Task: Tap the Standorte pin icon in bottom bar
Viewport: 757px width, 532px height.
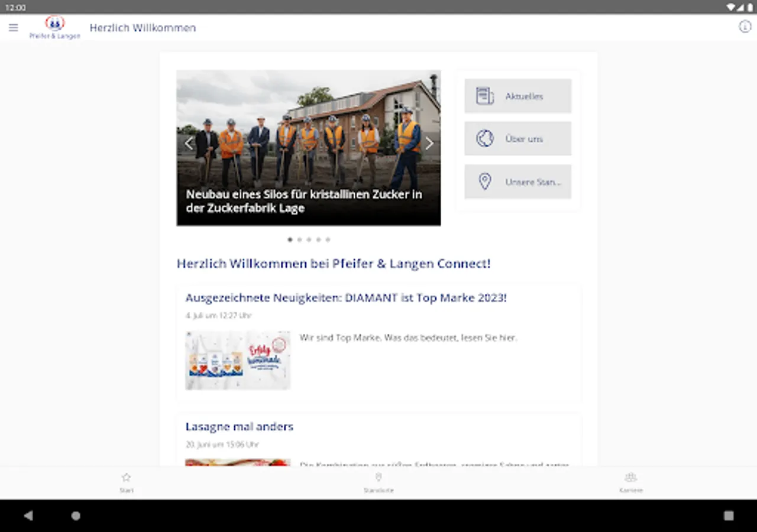Action: [x=378, y=478]
